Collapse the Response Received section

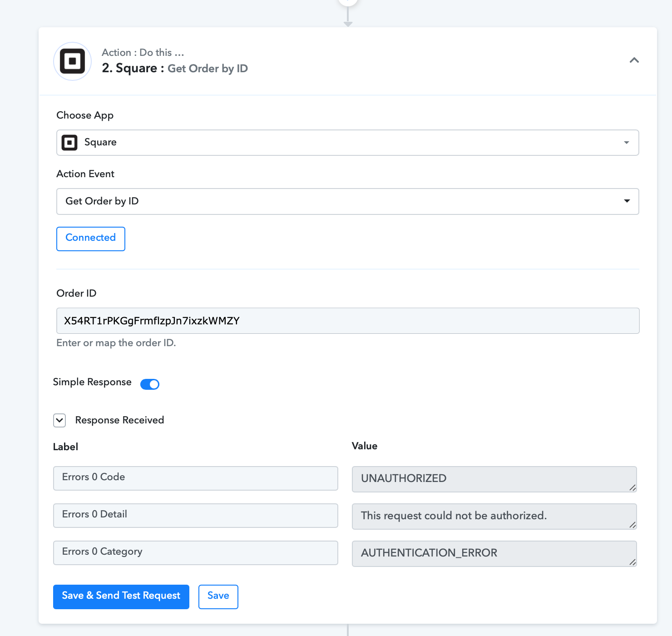(x=59, y=420)
